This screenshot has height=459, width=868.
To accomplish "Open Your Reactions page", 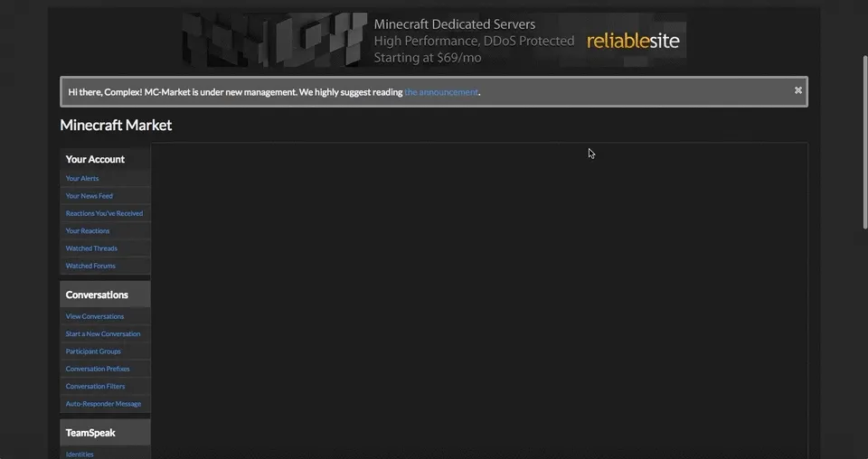I will tap(88, 230).
